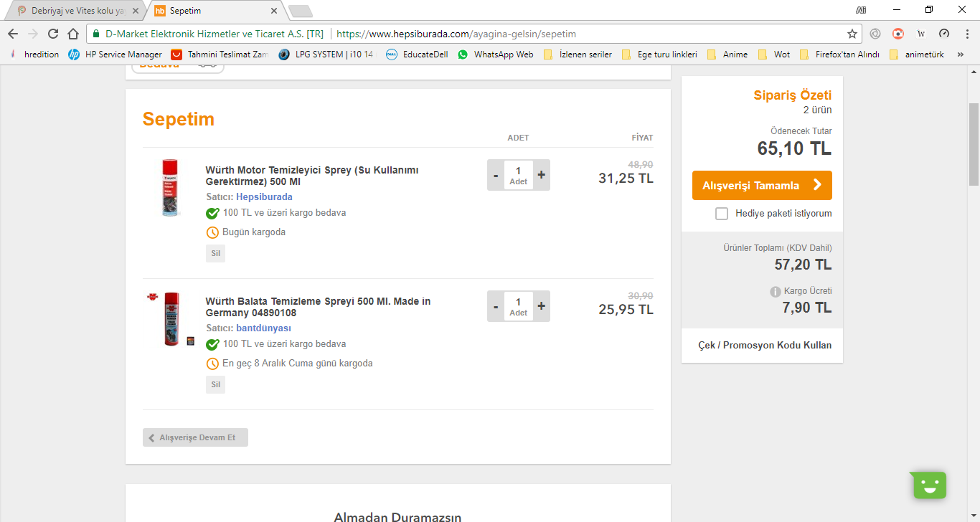
Task: Click the clock icon beside Bugün kargoda
Action: 212,232
